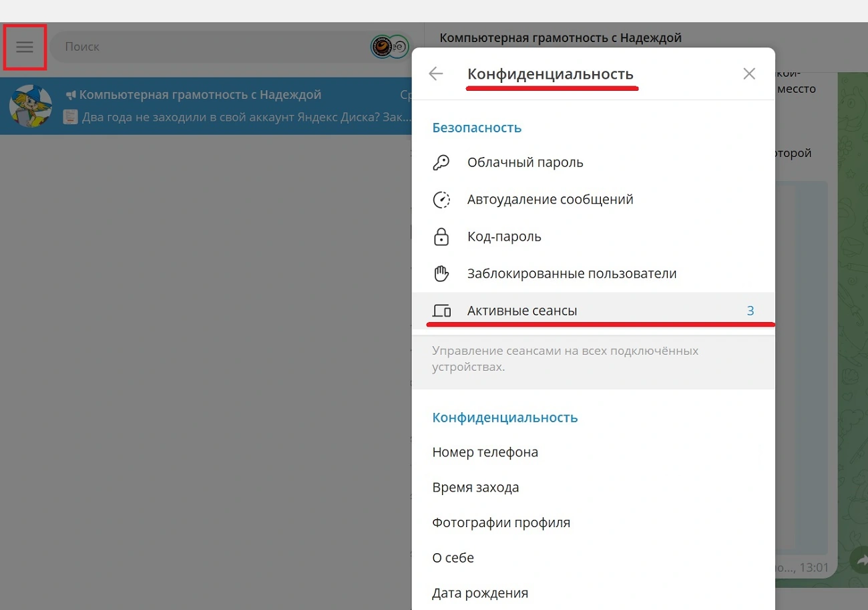This screenshot has height=610, width=868.
Task: Click the hand icon beside Заблокированные пользователи
Action: [x=441, y=273]
